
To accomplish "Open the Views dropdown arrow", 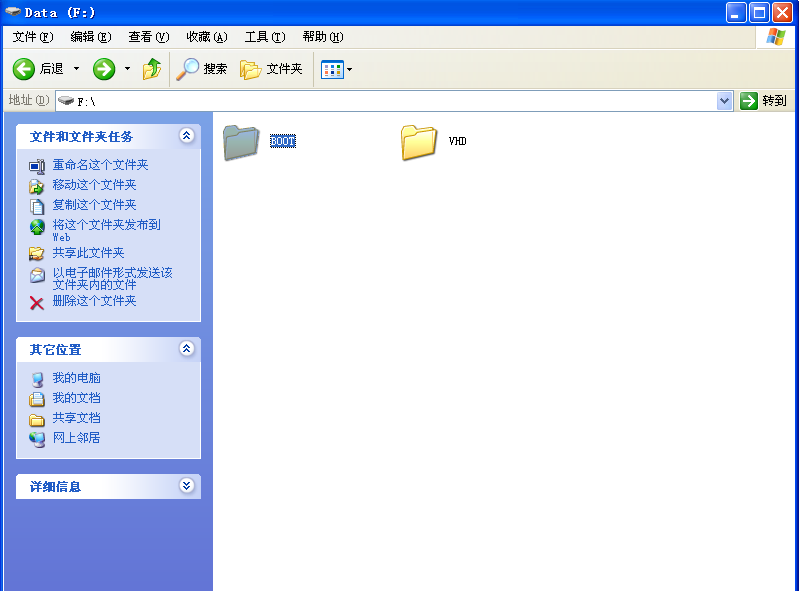I will point(350,69).
